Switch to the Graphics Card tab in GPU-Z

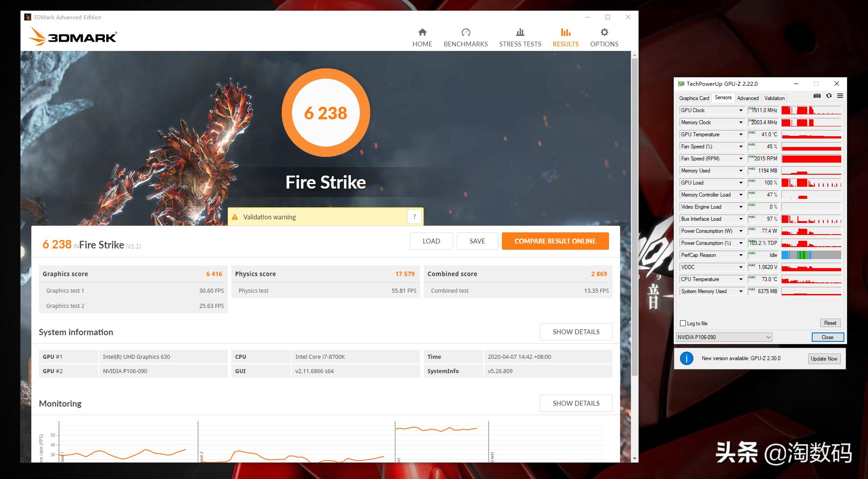(x=694, y=98)
